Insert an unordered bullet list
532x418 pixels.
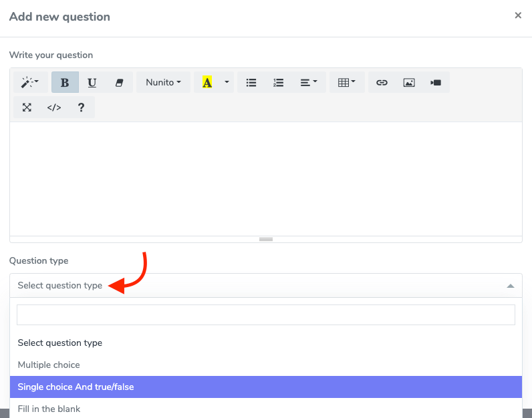(251, 83)
